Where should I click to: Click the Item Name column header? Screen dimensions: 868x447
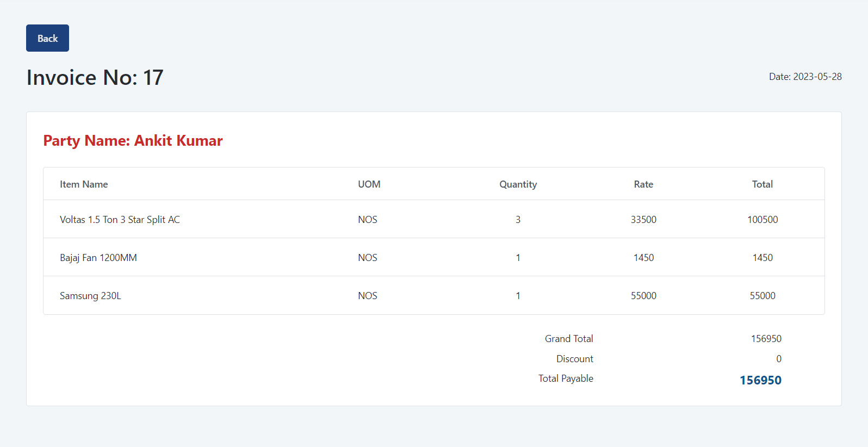coord(84,184)
